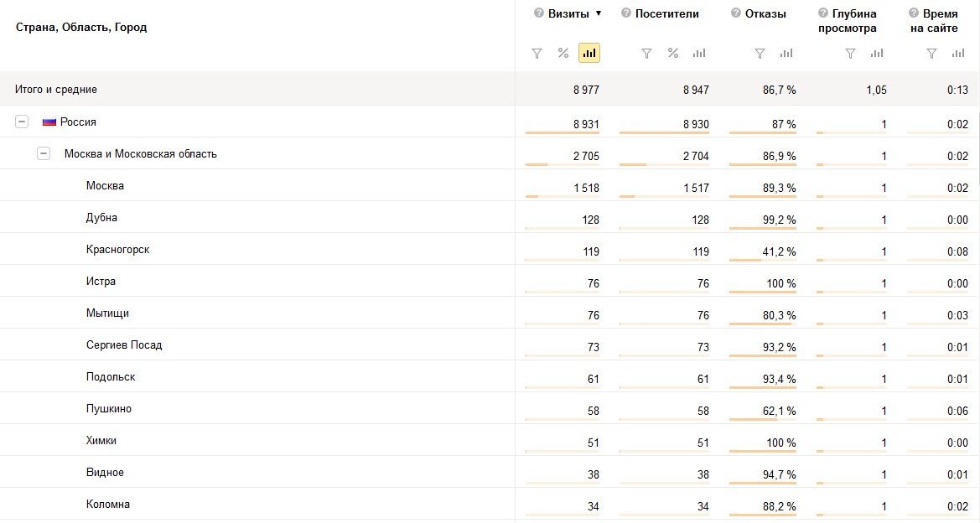This screenshot has height=523, width=980.
Task: Sort by the Время на сайте header
Action: pyautogui.click(x=934, y=21)
